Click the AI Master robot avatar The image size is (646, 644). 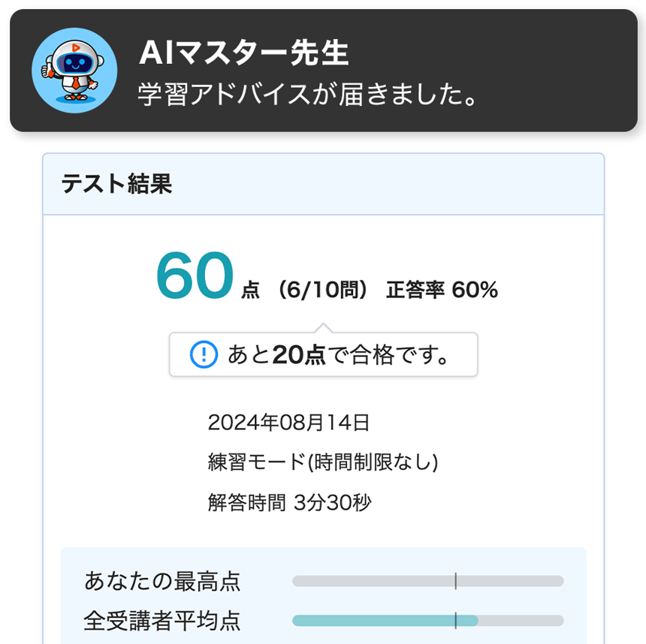pyautogui.click(x=74, y=70)
